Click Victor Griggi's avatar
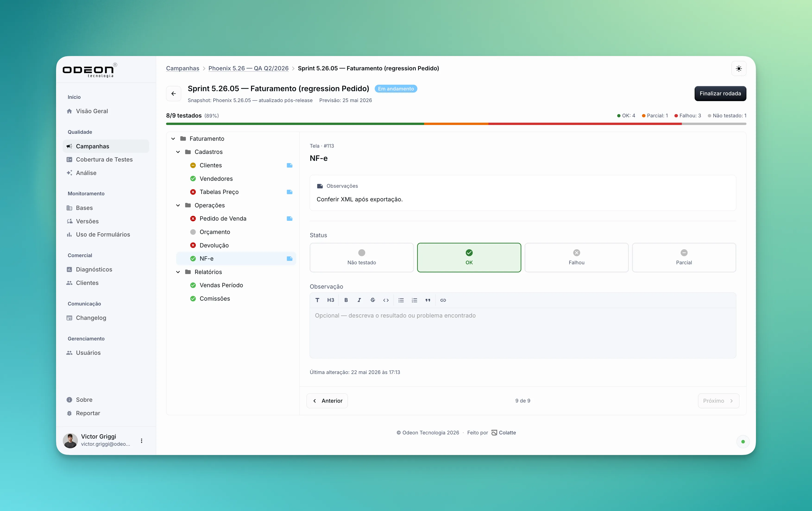This screenshot has width=812, height=511. click(x=70, y=441)
